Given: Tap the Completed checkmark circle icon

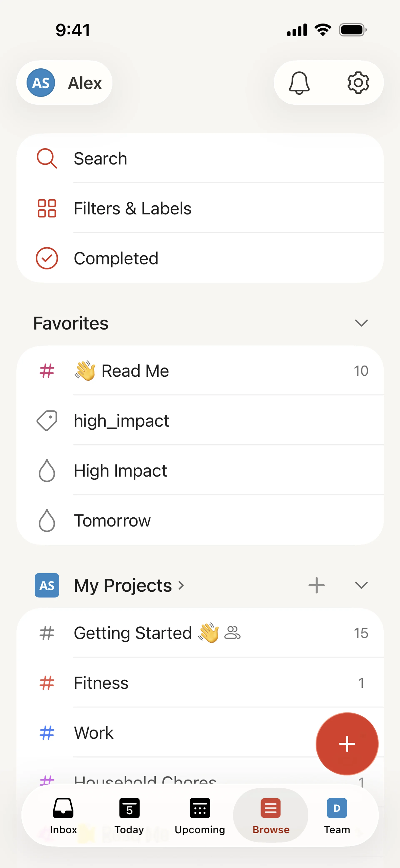Looking at the screenshot, I should (x=47, y=258).
